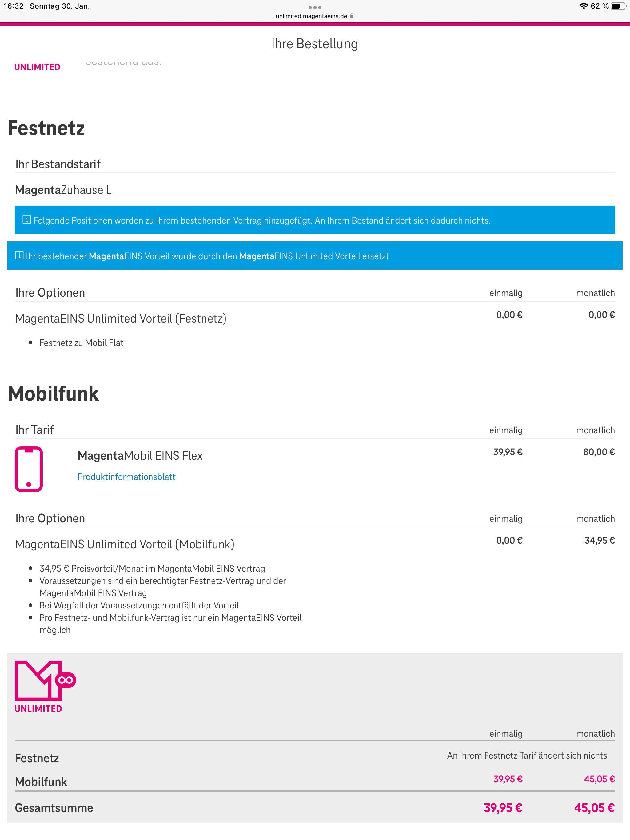Open the Produktinformationsblatt link
The height and width of the screenshot is (840, 630).
[126, 477]
